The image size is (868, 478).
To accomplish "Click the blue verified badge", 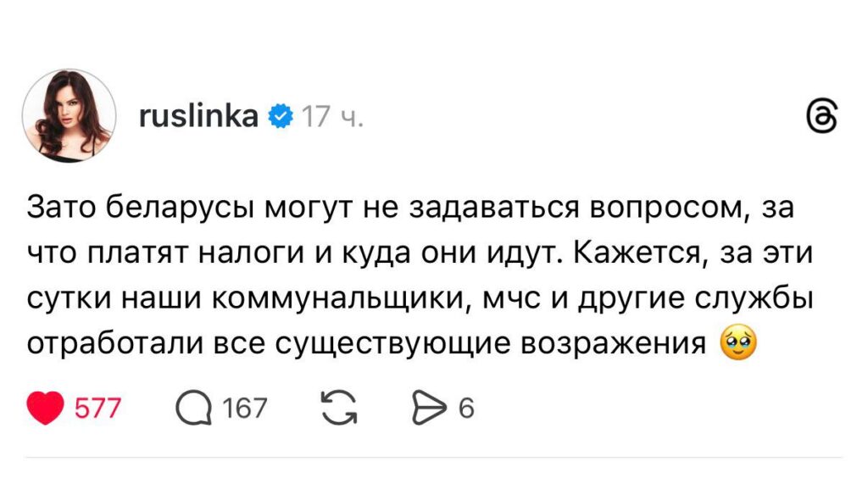I will (x=280, y=116).
